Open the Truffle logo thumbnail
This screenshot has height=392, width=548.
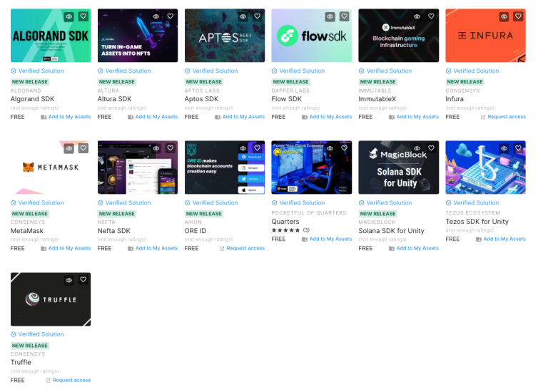51,299
